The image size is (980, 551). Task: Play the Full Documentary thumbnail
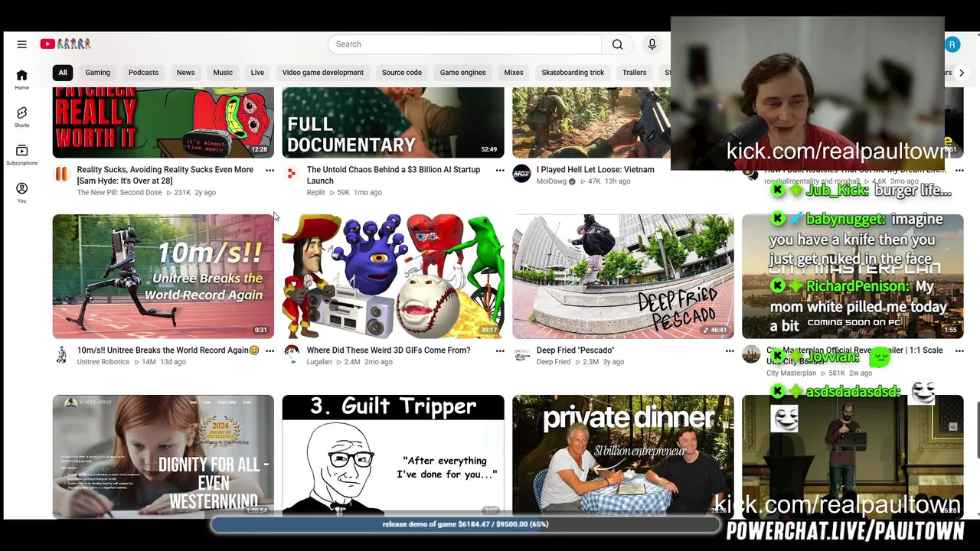point(394,122)
